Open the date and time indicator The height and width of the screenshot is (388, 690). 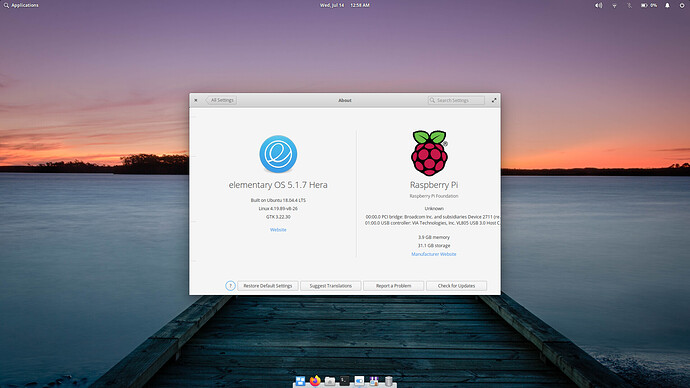tap(345, 5)
